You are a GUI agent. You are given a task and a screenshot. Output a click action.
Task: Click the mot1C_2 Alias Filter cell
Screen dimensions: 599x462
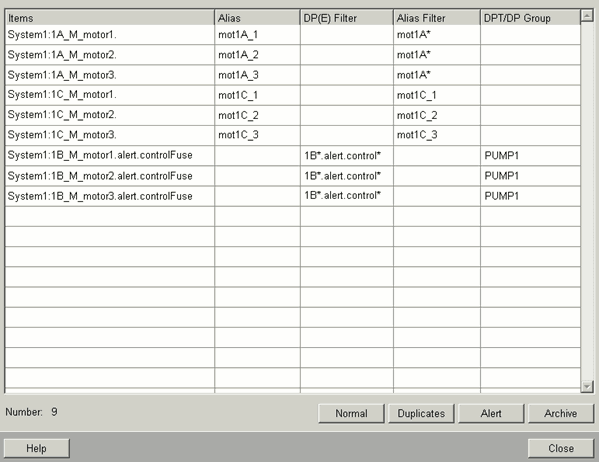437,115
